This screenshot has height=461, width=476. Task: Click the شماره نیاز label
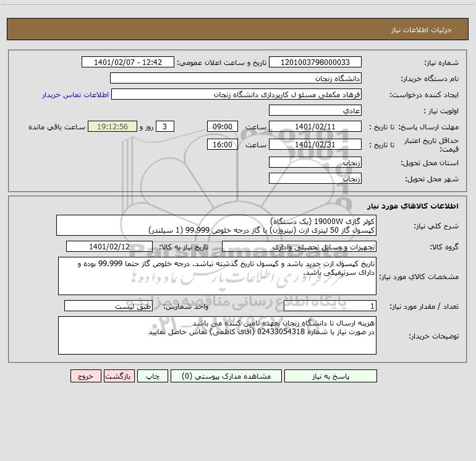441,62
